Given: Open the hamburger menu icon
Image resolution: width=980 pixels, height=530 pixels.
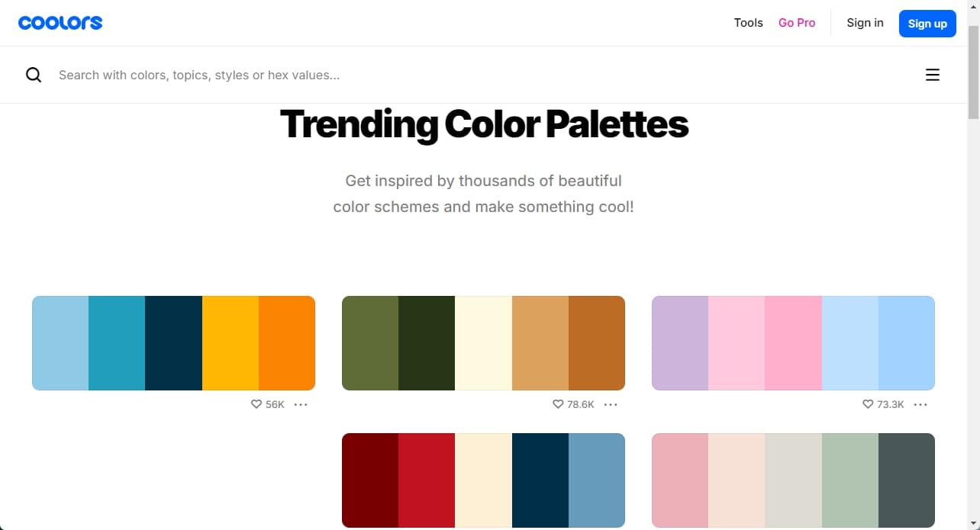Looking at the screenshot, I should click(x=933, y=75).
